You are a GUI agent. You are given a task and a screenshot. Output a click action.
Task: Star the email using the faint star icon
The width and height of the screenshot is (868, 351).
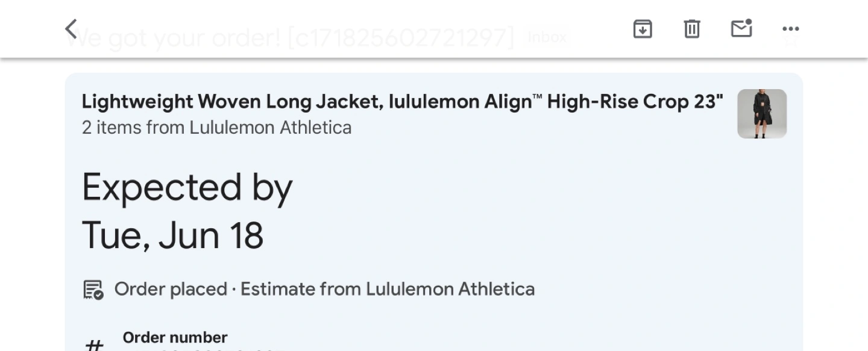[x=790, y=40]
